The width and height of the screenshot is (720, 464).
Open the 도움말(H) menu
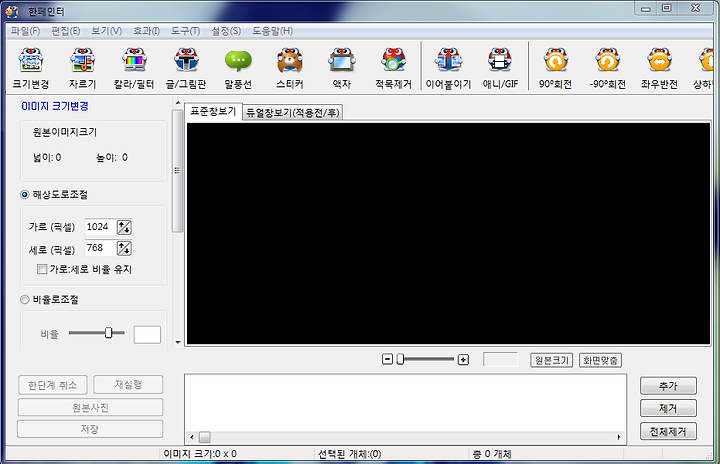coord(272,31)
